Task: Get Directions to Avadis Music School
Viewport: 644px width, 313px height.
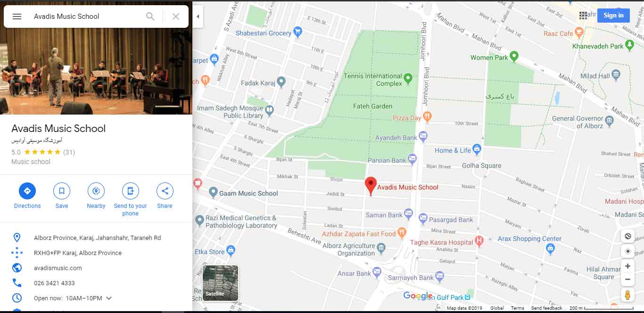Action: tap(27, 191)
